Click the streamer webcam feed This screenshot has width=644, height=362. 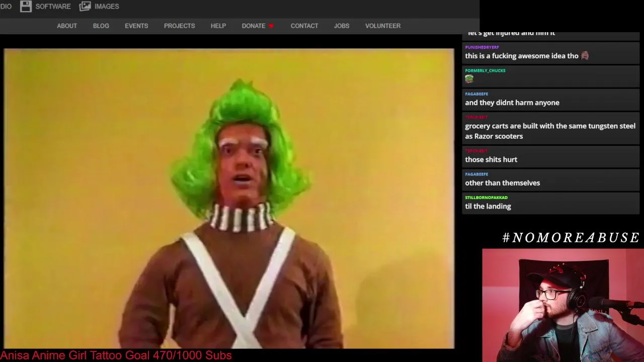click(563, 305)
